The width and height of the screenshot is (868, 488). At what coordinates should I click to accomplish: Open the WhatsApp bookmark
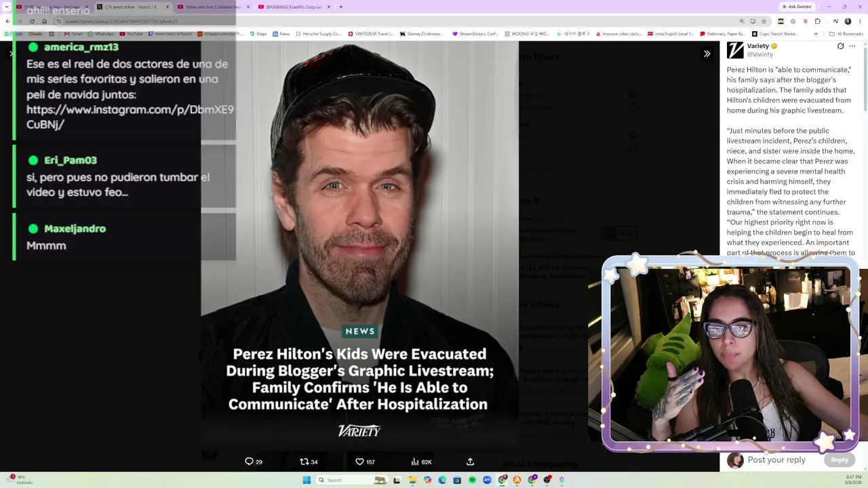coord(100,33)
